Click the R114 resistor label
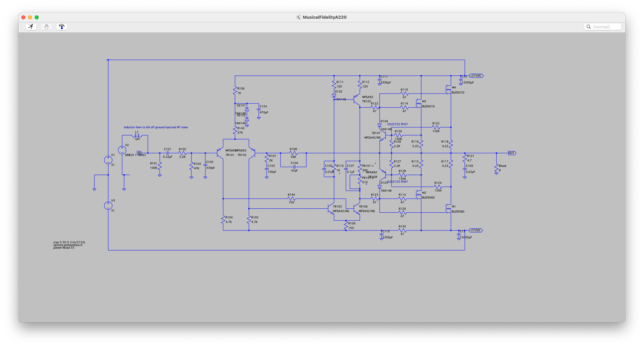The image size is (644, 347). click(x=404, y=104)
